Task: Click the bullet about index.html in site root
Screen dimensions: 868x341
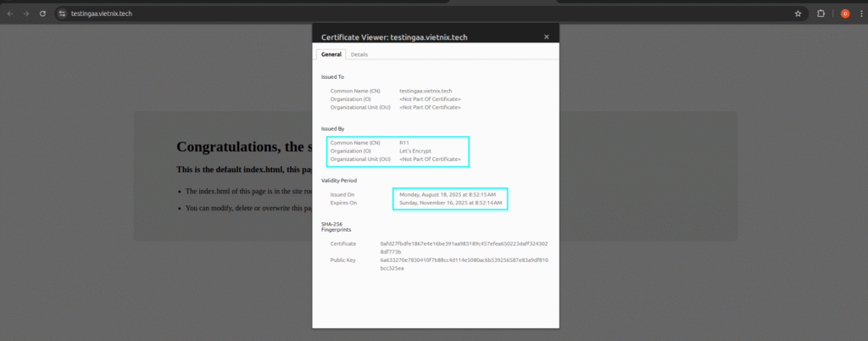Action: point(248,191)
